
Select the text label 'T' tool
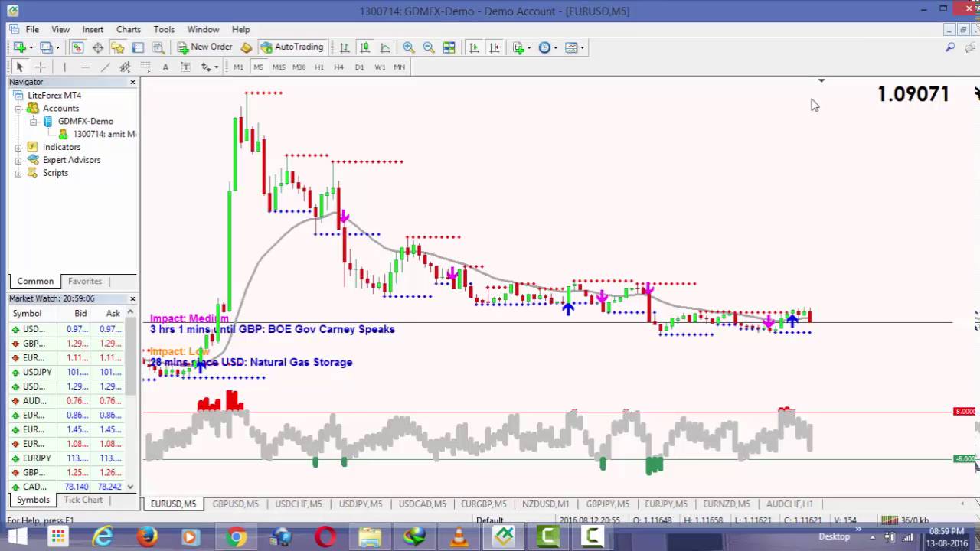185,67
